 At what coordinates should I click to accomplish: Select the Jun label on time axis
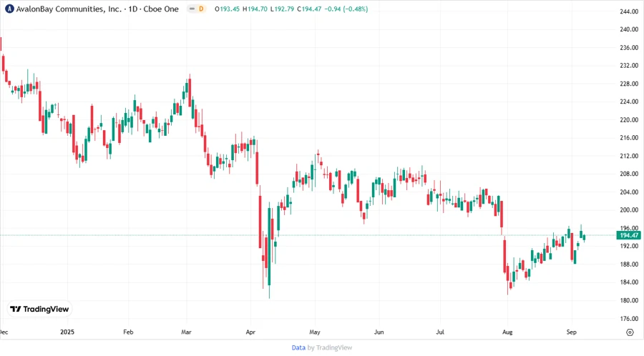[x=379, y=332]
